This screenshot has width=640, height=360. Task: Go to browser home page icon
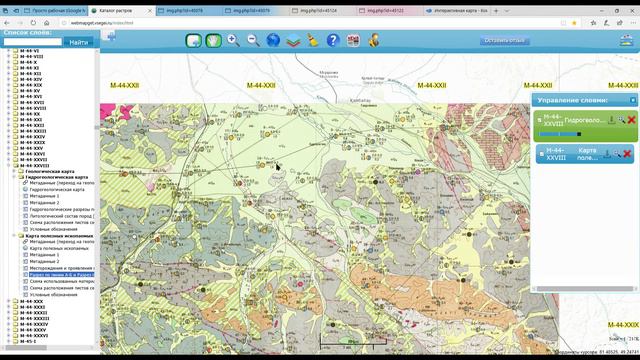[x=47, y=23]
